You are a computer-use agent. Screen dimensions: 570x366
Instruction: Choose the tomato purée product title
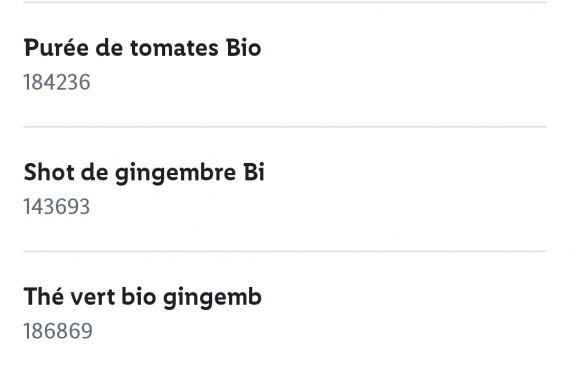point(142,48)
